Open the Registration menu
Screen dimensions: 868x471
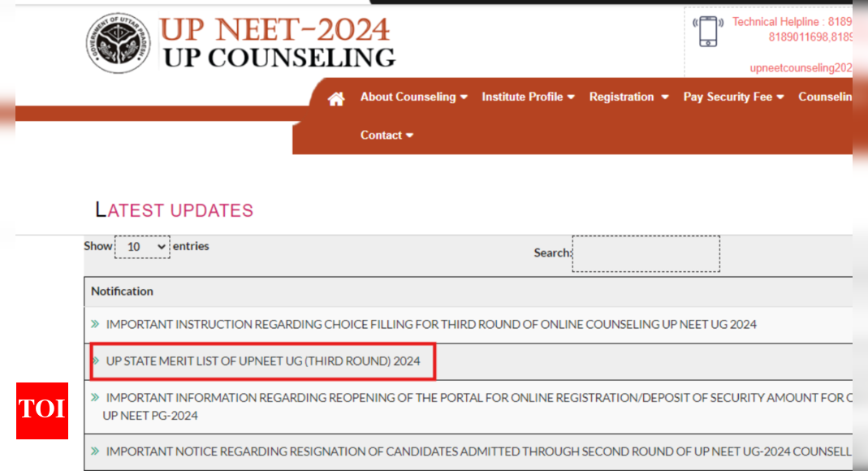click(628, 97)
